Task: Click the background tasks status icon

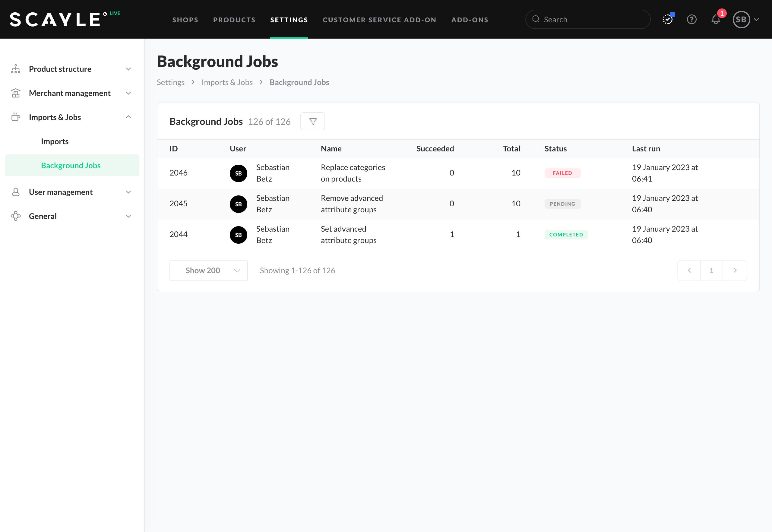Action: pos(667,19)
